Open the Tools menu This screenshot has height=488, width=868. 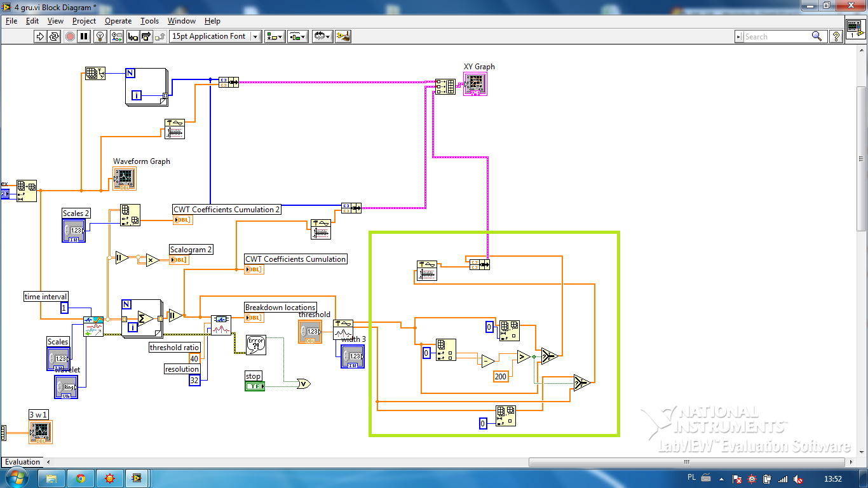click(149, 21)
